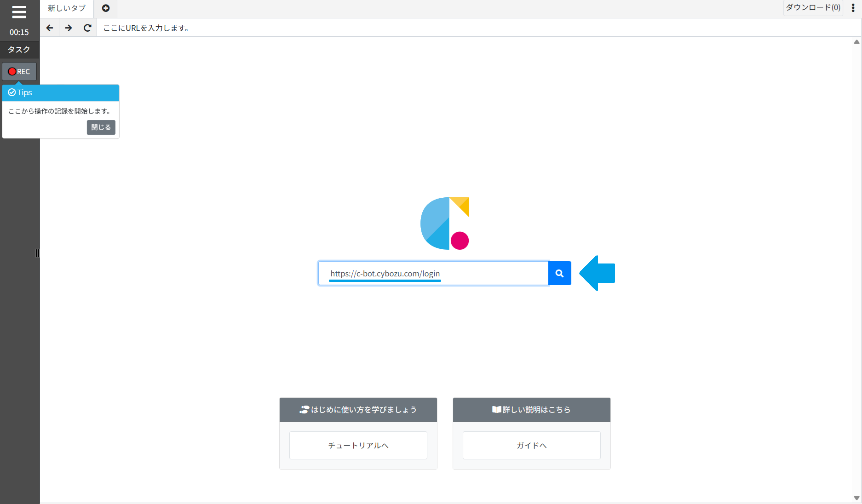Go back with the left arrow icon
Image resolution: width=862 pixels, height=504 pixels.
50,28
